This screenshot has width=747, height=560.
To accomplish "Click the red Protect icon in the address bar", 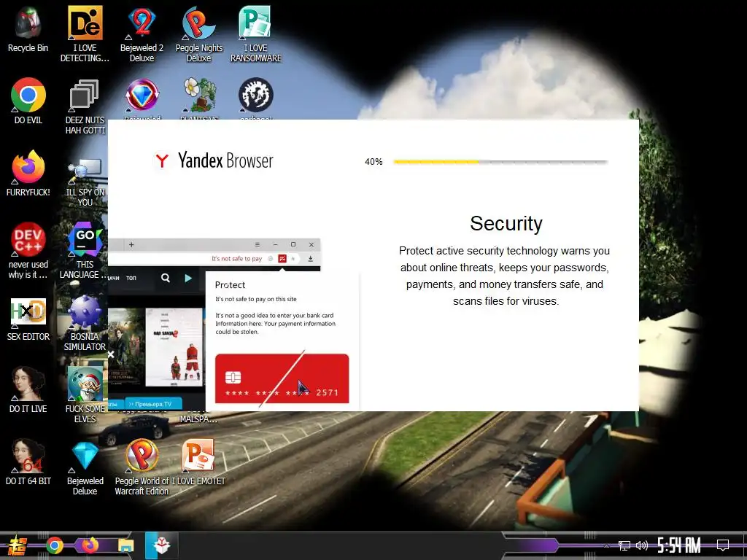I will (x=282, y=259).
